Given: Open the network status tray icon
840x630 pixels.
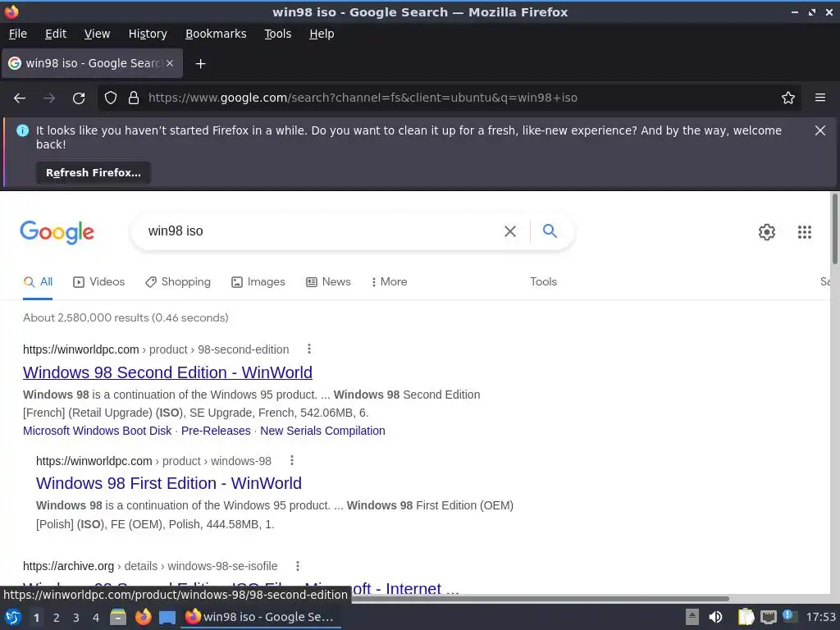Looking at the screenshot, I should [x=768, y=617].
